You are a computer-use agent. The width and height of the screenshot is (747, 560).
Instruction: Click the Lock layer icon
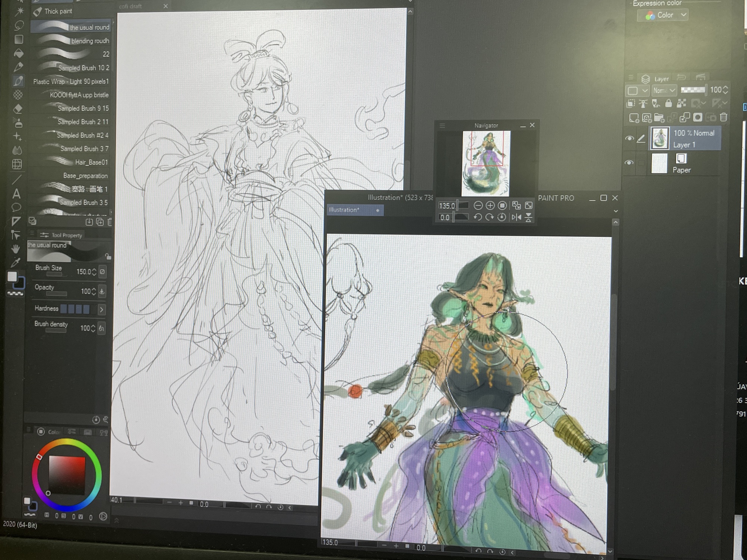click(669, 103)
